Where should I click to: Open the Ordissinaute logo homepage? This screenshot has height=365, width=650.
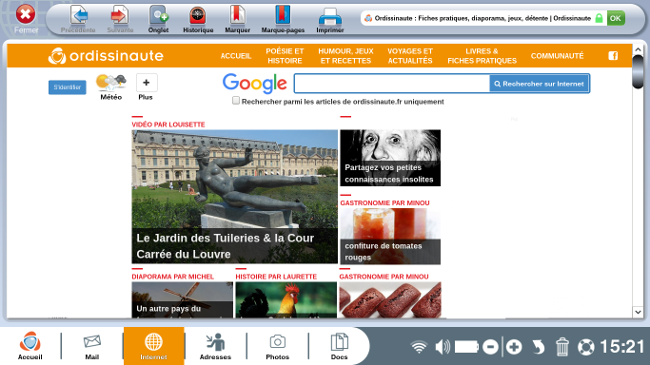(x=106, y=56)
